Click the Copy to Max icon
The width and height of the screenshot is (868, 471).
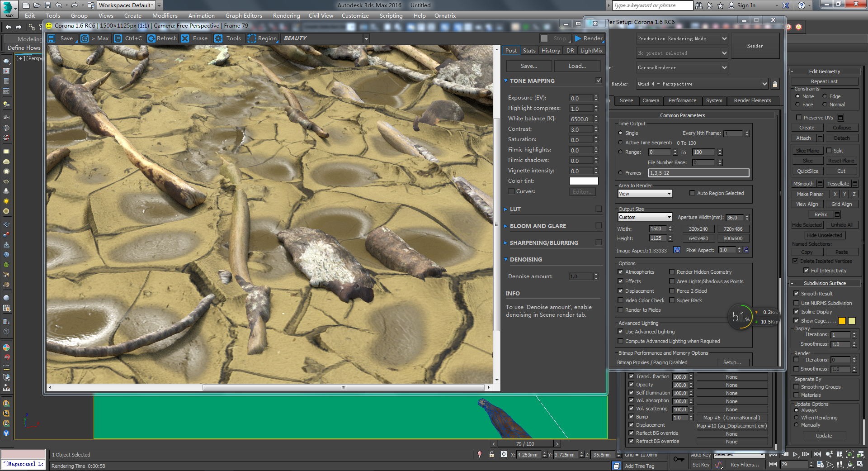tap(85, 38)
